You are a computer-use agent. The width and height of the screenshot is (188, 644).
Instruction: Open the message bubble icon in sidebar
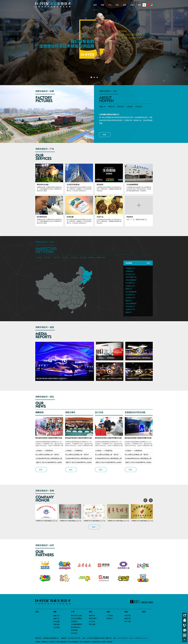click(185, 630)
